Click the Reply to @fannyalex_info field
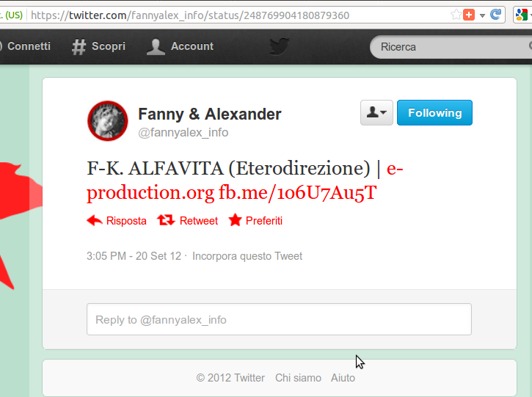The image size is (532, 397). [x=279, y=319]
